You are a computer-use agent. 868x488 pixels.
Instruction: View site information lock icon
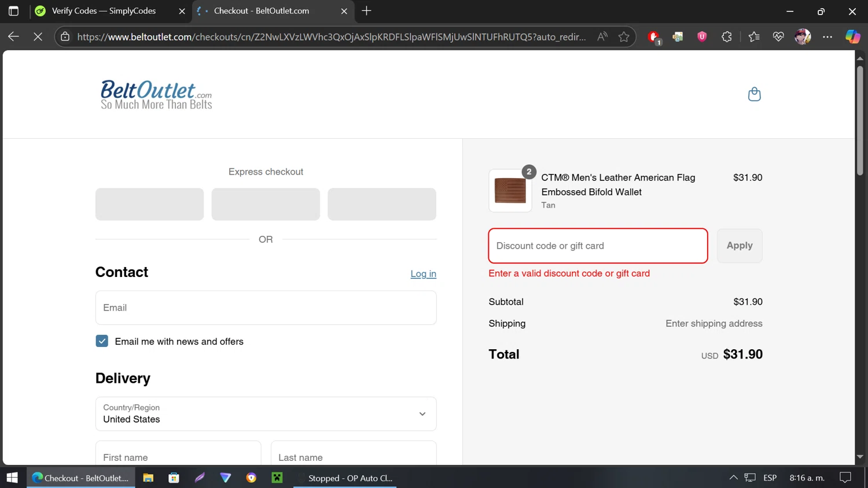65,36
